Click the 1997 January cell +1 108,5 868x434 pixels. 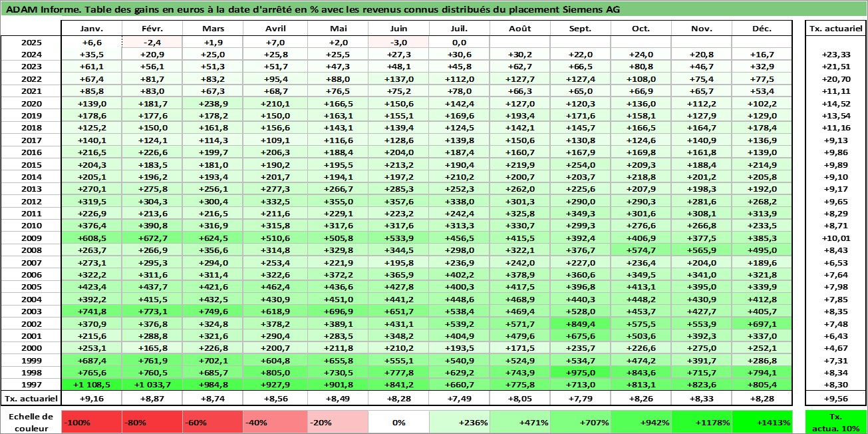tap(92, 385)
